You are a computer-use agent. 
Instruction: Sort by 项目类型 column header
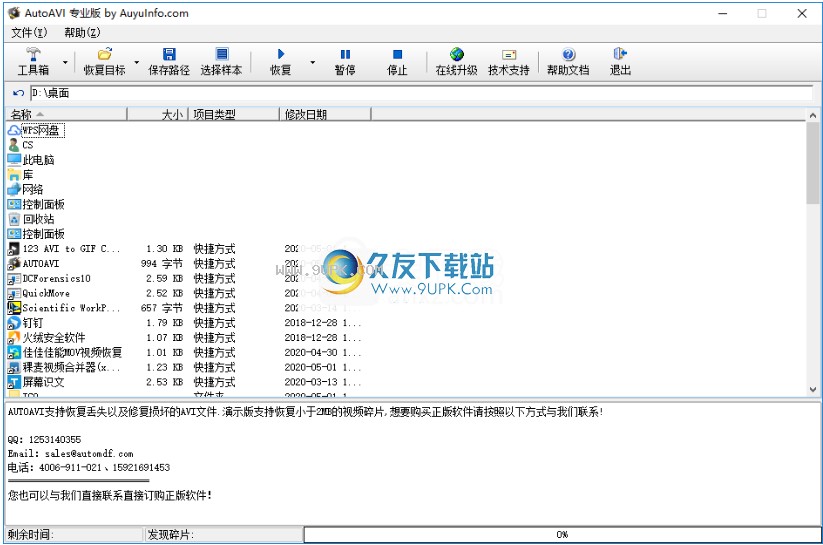point(233,114)
